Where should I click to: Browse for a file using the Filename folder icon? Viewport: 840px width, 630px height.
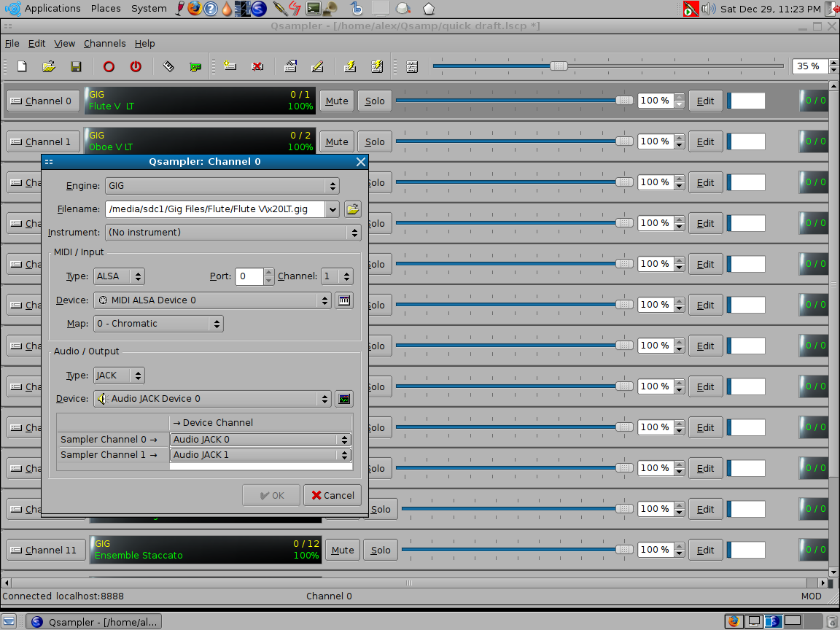[x=352, y=209]
